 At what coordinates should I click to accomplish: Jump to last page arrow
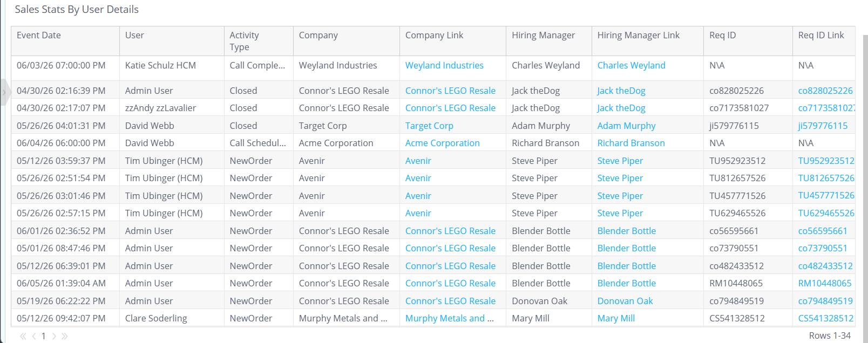65,336
